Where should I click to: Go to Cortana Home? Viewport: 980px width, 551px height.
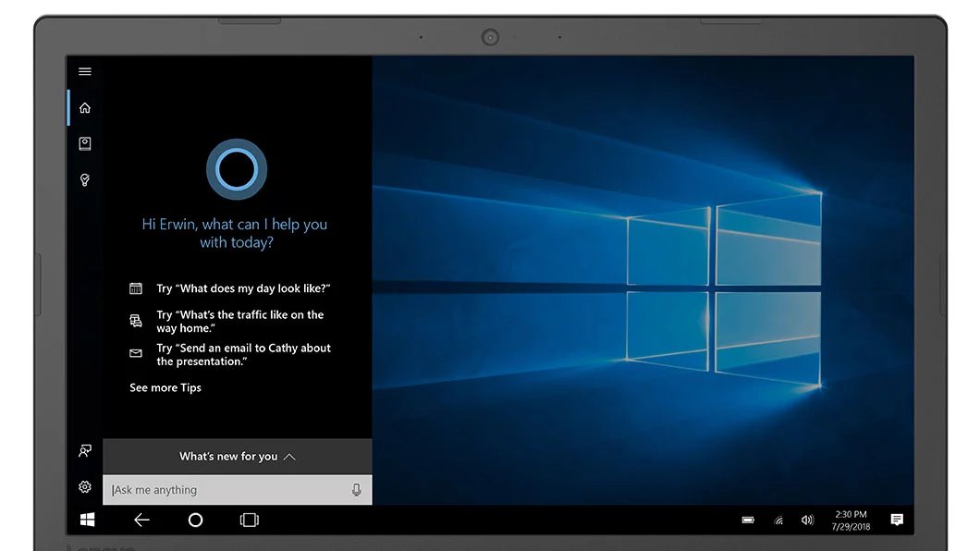coord(85,108)
